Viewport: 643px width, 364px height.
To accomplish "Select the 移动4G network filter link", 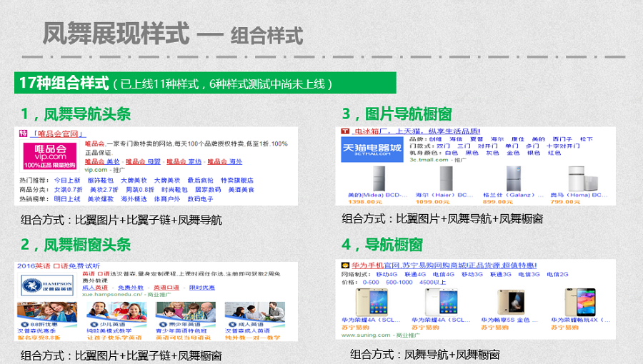I will coord(387,274).
